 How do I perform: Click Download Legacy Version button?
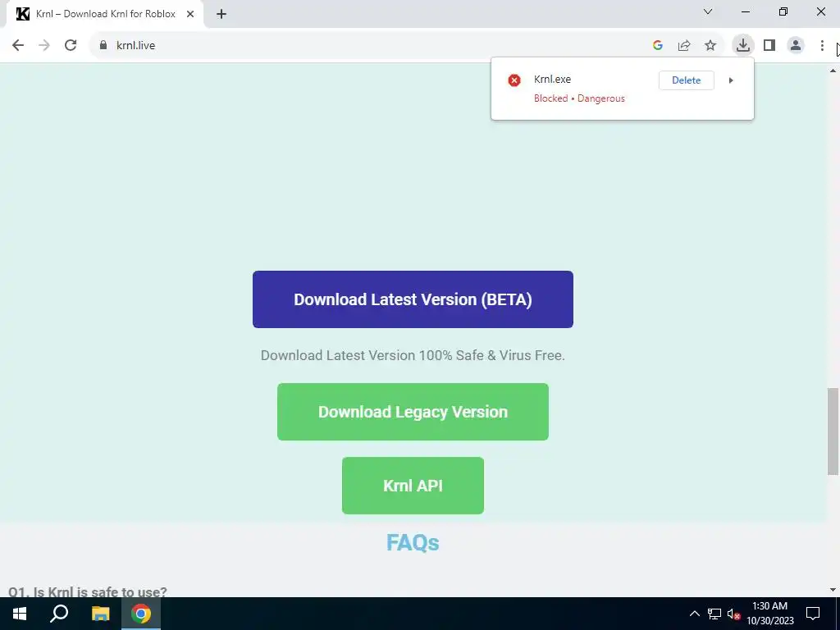pos(413,412)
